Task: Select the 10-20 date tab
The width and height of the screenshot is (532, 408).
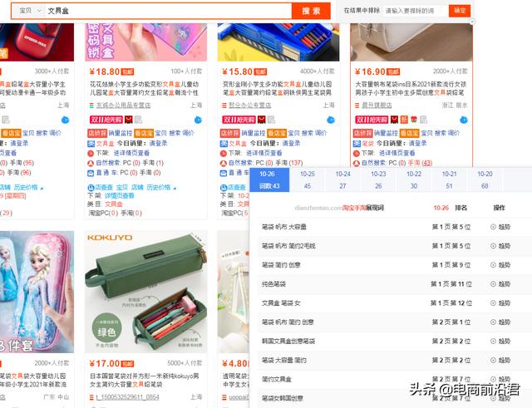Action: [485, 179]
